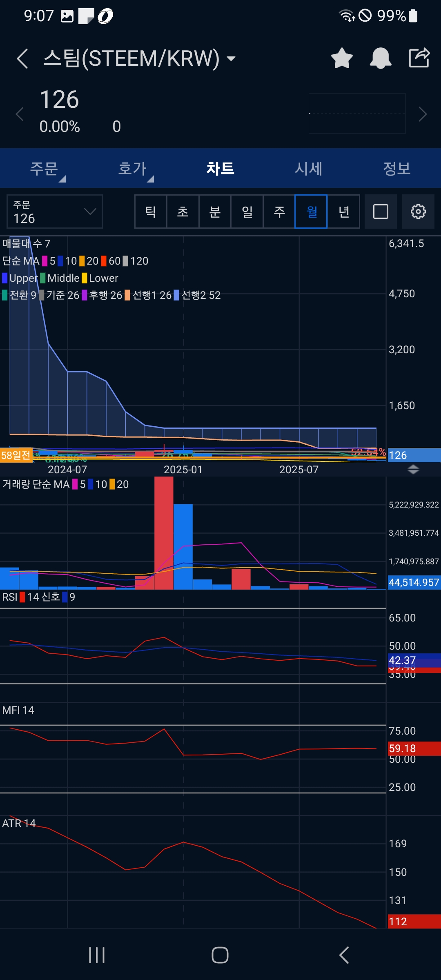
Task: Tap the RSI value 42.37 tag
Action: [414, 660]
